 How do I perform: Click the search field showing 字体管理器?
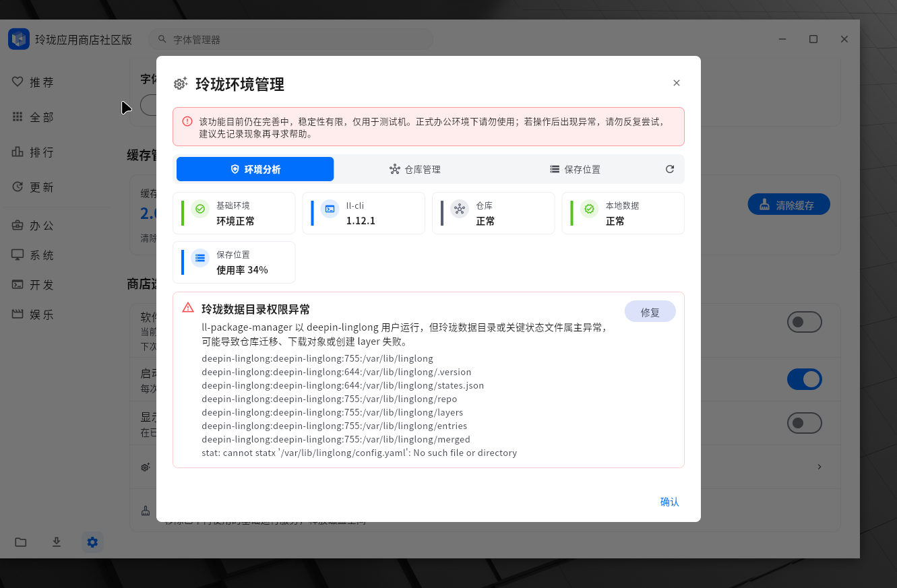coord(291,40)
